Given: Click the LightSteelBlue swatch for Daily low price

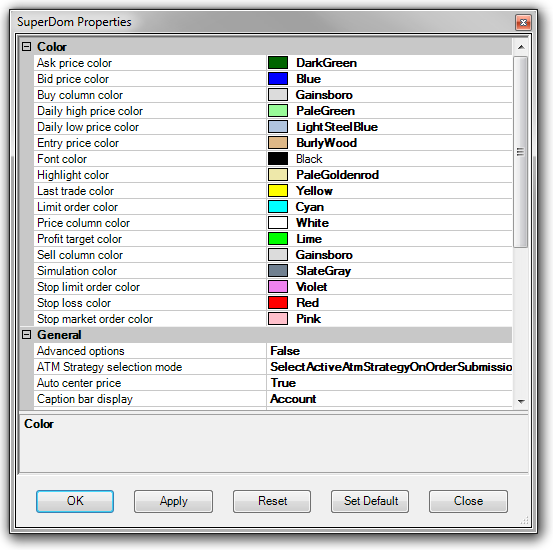Looking at the screenshot, I should 278,127.
